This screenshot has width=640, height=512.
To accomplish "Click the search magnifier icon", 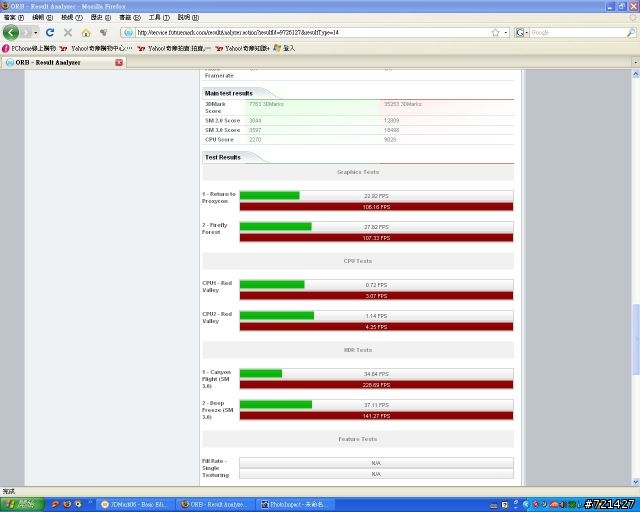I will [x=631, y=32].
